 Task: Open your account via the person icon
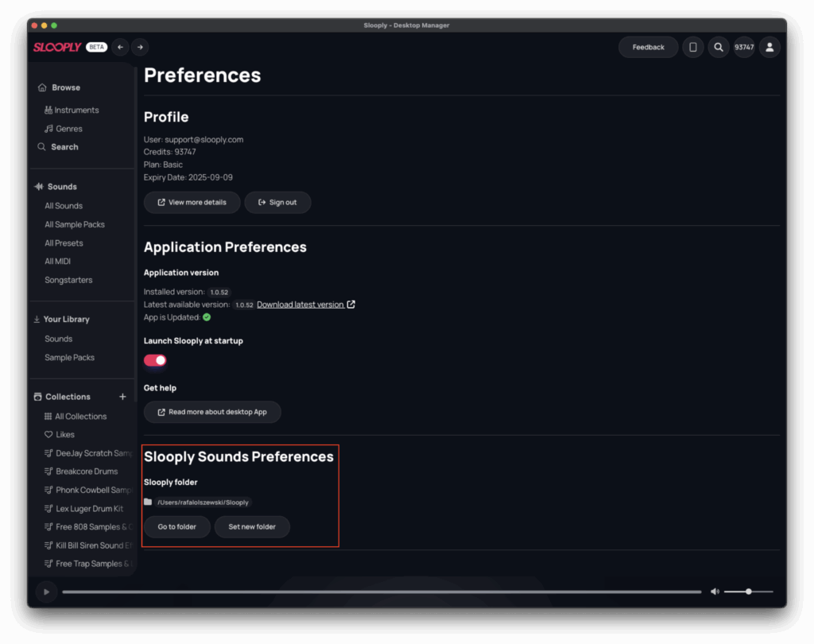769,47
